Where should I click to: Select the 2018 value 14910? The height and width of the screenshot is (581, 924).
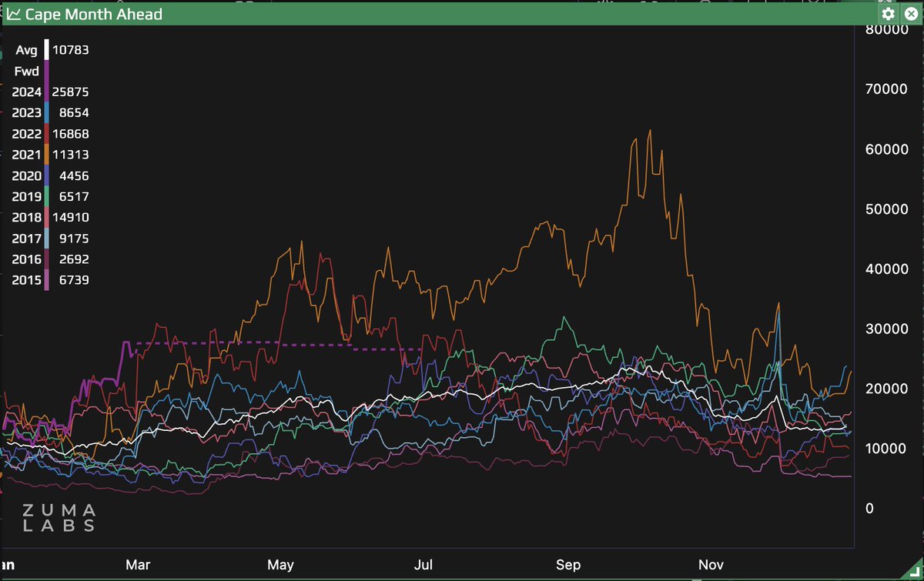(x=71, y=217)
